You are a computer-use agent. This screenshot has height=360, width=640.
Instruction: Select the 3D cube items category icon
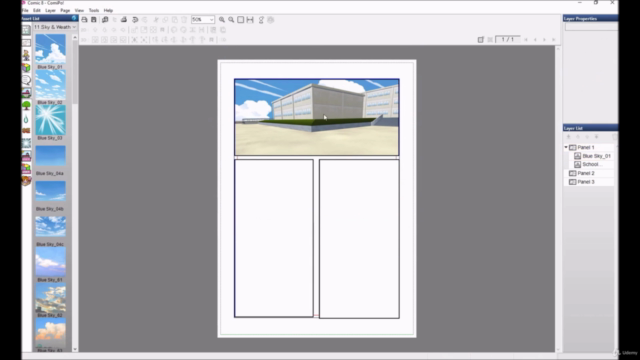pos(26,68)
